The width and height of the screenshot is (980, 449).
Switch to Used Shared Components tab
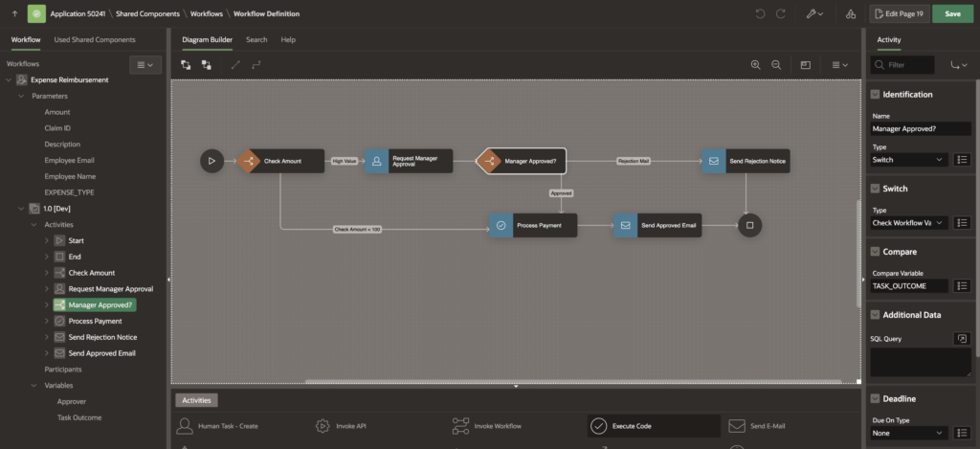coord(95,39)
